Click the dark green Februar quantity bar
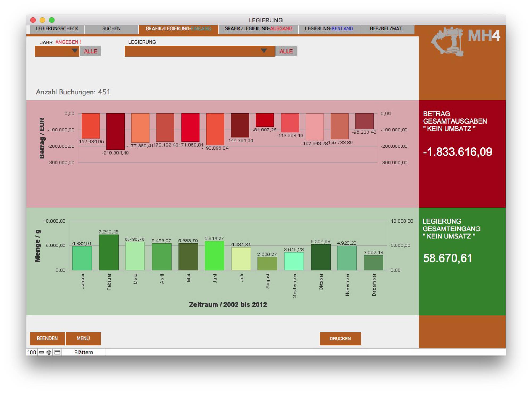The height and width of the screenshot is (393, 532). point(109,253)
